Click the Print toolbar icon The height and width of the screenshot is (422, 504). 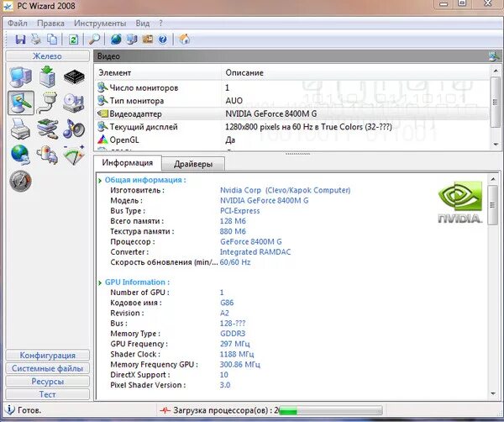(x=36, y=40)
